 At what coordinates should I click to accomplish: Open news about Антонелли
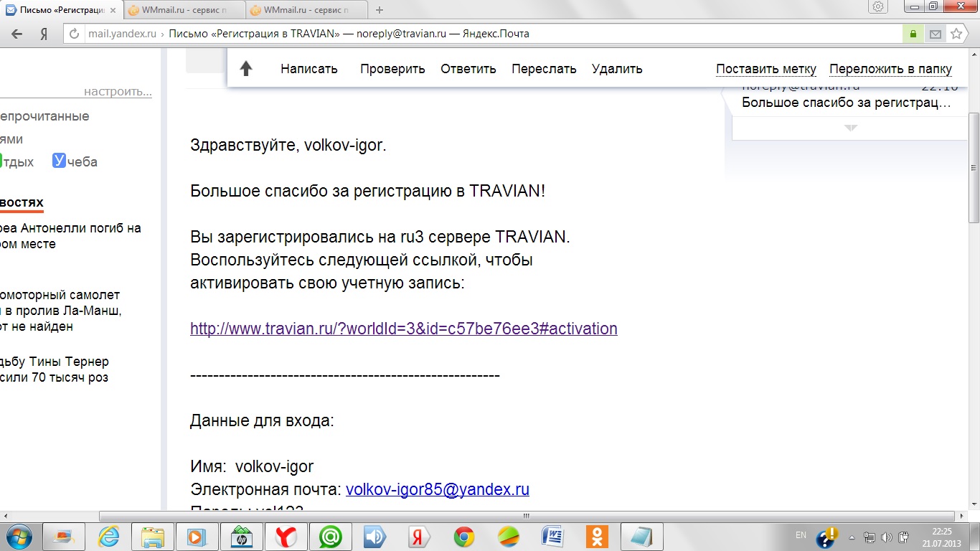(70, 236)
